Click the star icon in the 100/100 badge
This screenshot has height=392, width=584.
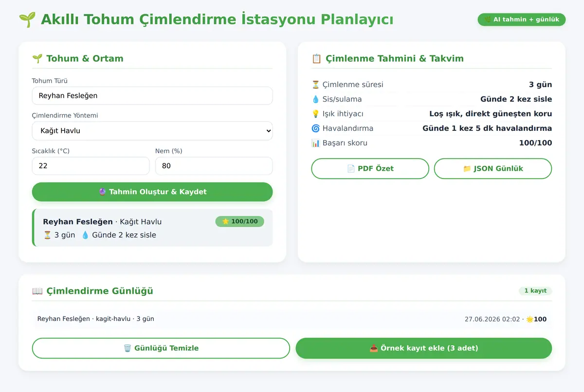pos(225,221)
